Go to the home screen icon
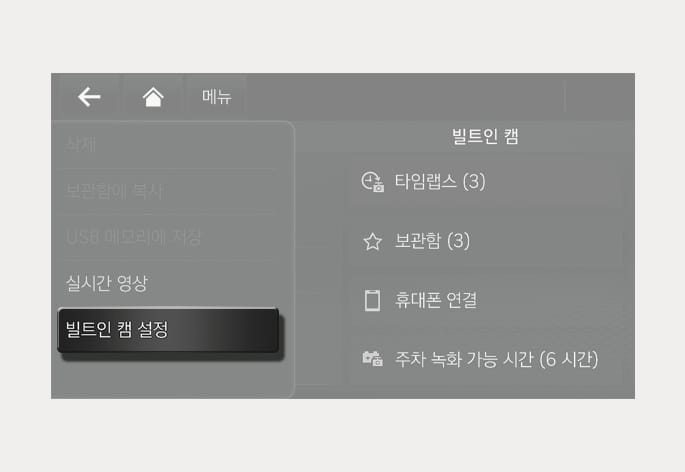The height and width of the screenshot is (472, 685). (153, 97)
